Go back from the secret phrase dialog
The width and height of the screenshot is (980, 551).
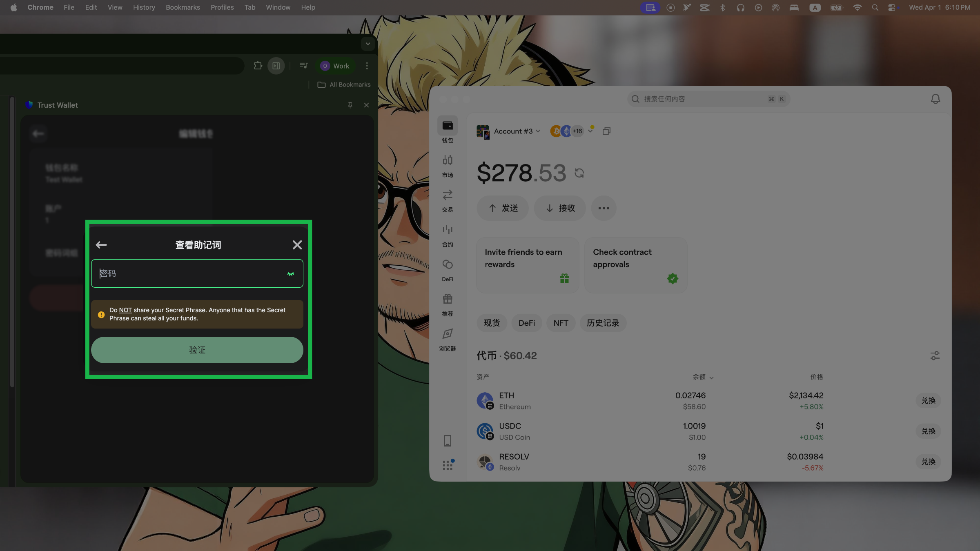[101, 245]
